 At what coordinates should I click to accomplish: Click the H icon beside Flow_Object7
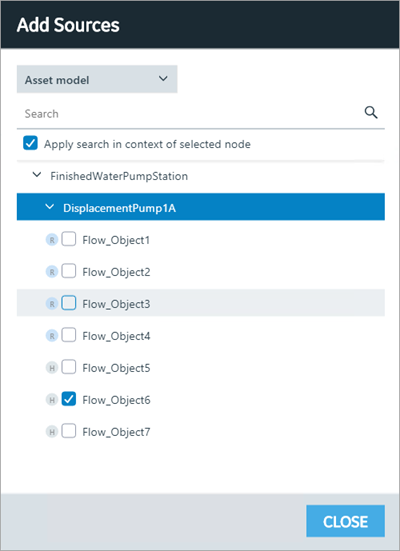tap(52, 432)
